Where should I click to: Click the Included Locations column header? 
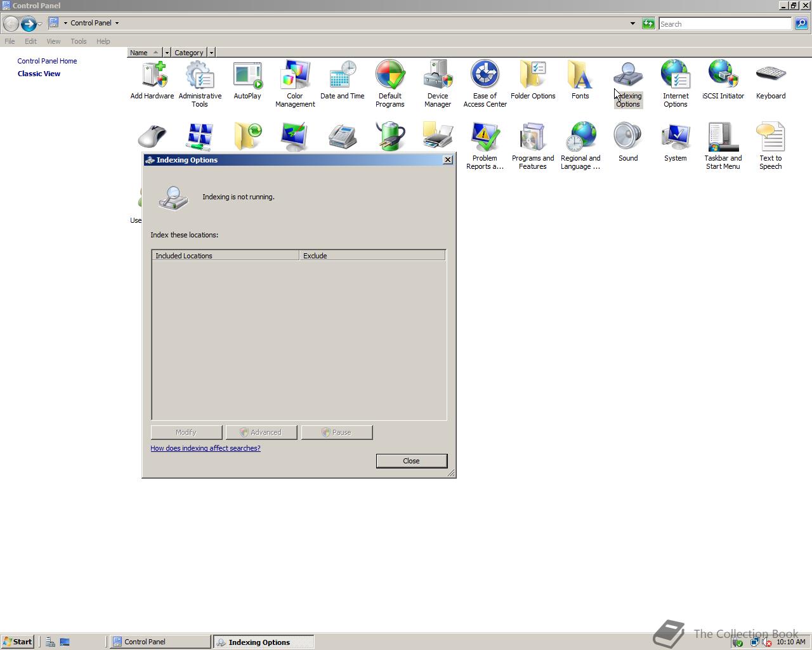pos(225,256)
